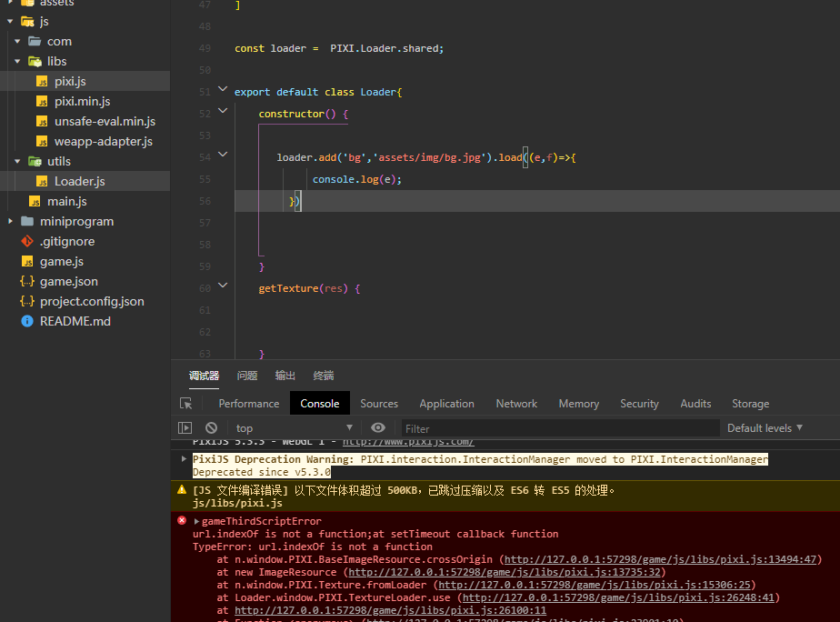Switch to the 终端 tab

point(323,376)
